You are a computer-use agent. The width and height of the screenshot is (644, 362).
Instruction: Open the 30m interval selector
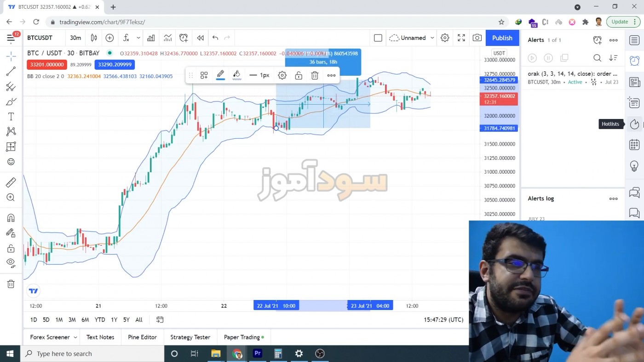pos(75,38)
